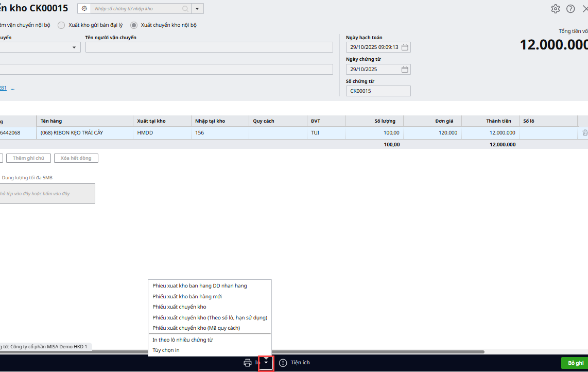Screen dimensions: 588x372
Task: Click the printer icon in the bottom bar
Action: tap(248, 363)
